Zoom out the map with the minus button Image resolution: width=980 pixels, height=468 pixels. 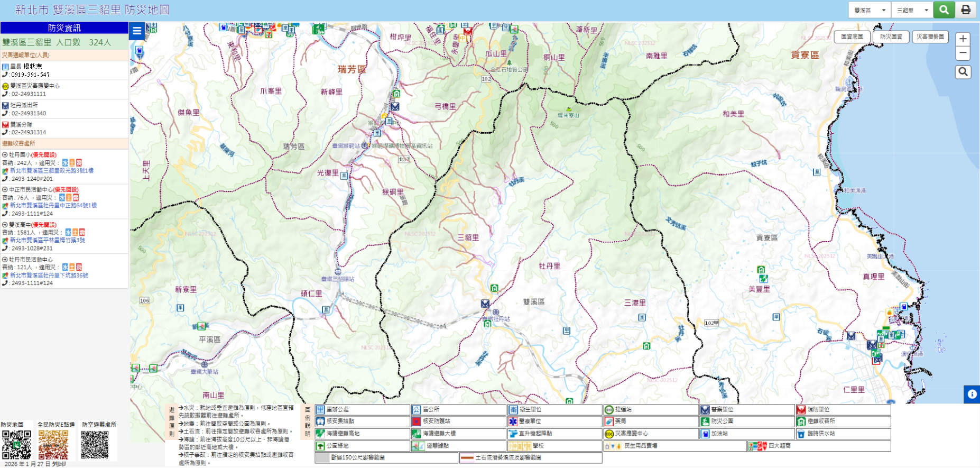click(x=963, y=53)
